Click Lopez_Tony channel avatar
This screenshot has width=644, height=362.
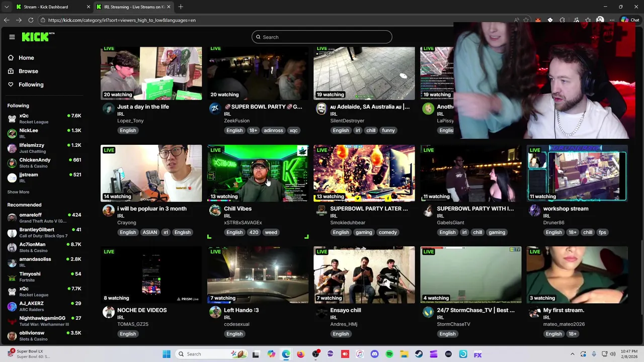coord(108,109)
